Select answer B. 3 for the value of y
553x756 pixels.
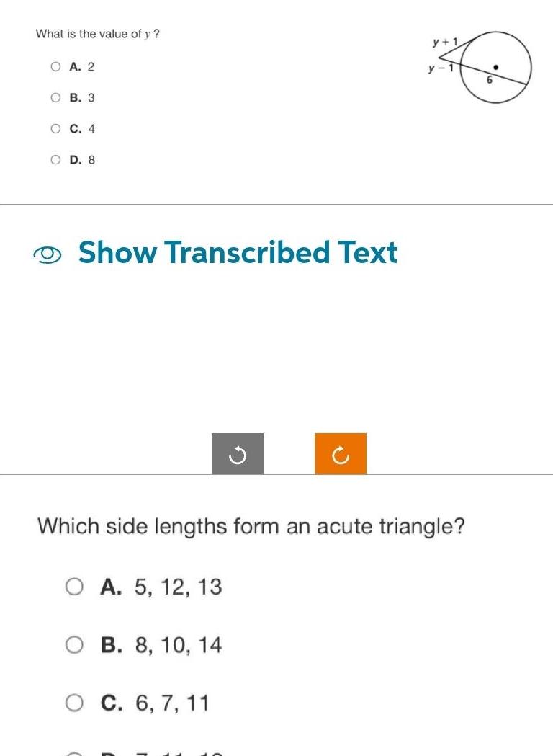pos(55,97)
